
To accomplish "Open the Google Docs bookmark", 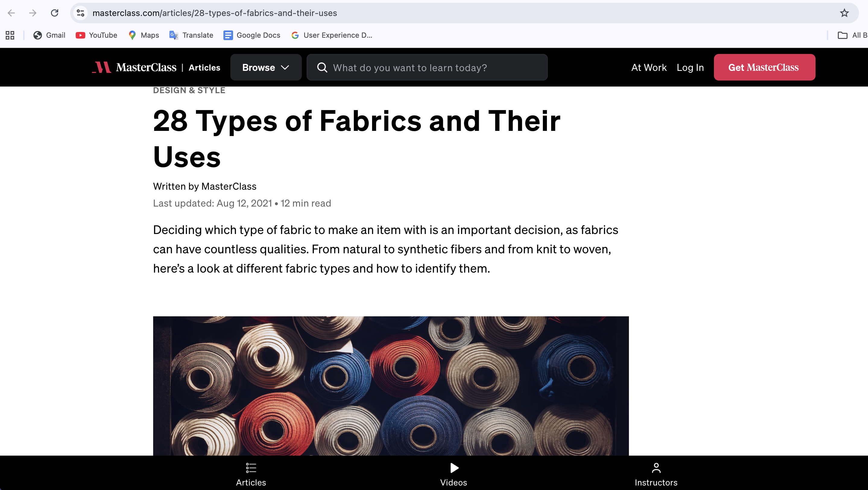I will (252, 35).
